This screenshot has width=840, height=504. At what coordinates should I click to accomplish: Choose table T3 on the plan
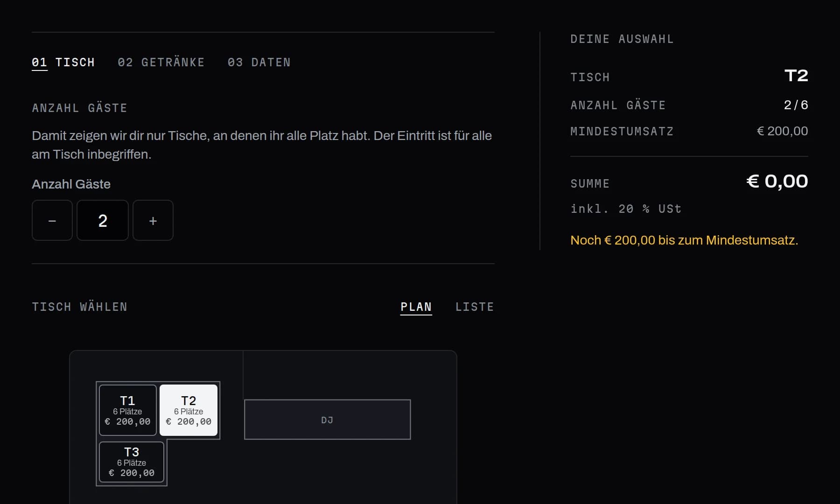[x=132, y=462]
